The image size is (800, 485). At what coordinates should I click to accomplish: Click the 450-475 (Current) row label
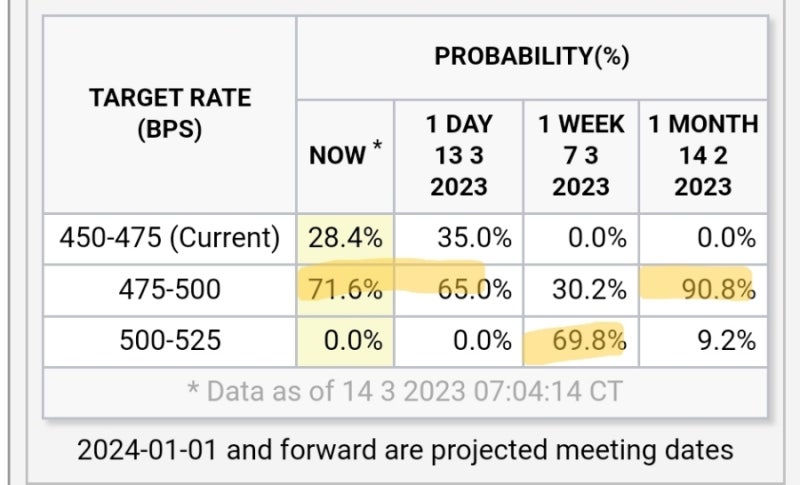pos(169,238)
